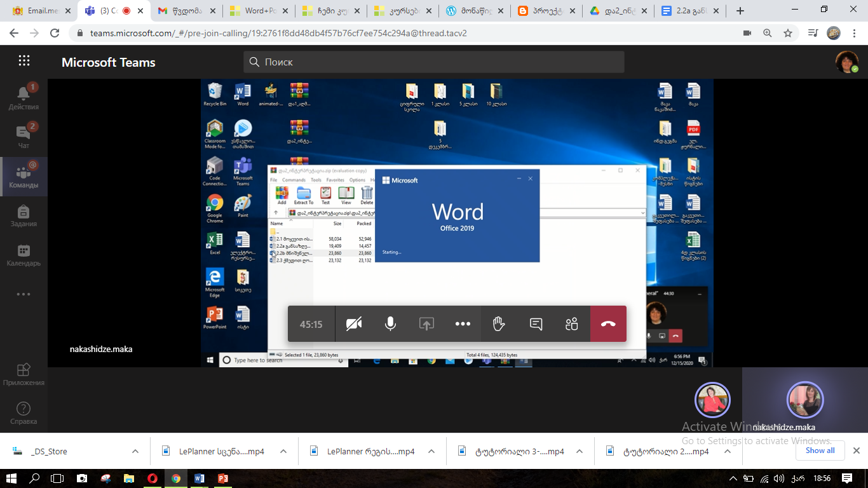Open Chrome three-dot menu
The image size is (868, 488).
(x=853, y=33)
